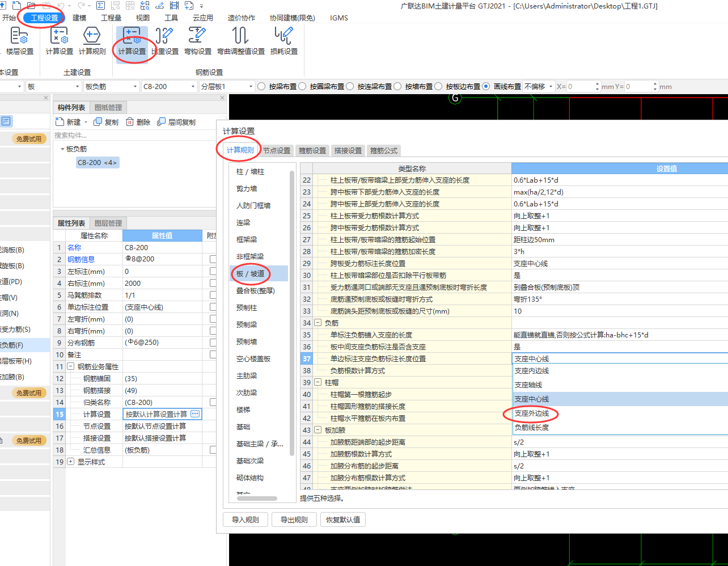Open 损耗设置 loss settings

click(x=284, y=41)
